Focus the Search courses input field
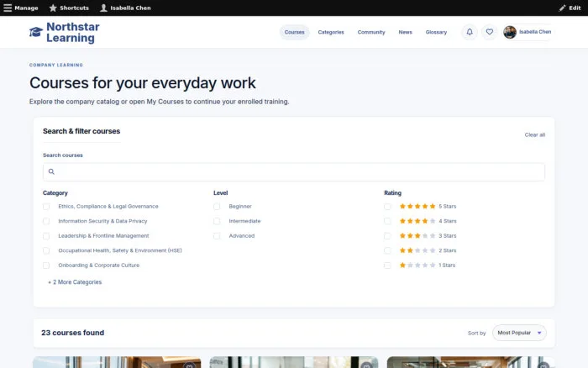This screenshot has height=368, width=588. 294,171
